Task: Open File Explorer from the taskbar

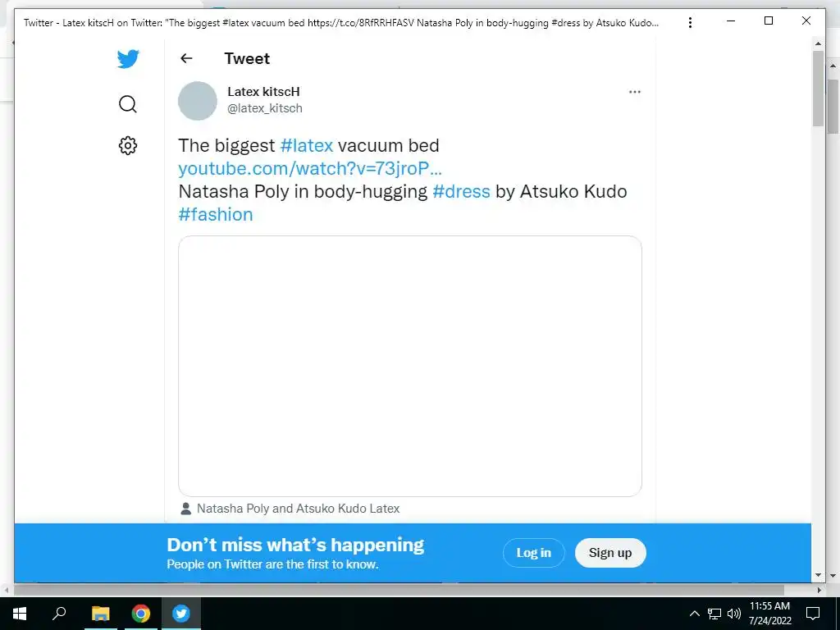Action: 100,614
